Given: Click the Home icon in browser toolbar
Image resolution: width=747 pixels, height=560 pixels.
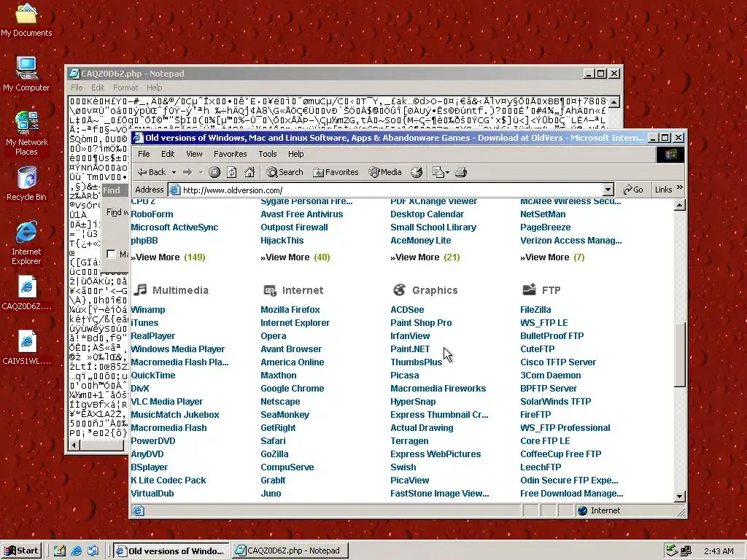Looking at the screenshot, I should point(249,172).
